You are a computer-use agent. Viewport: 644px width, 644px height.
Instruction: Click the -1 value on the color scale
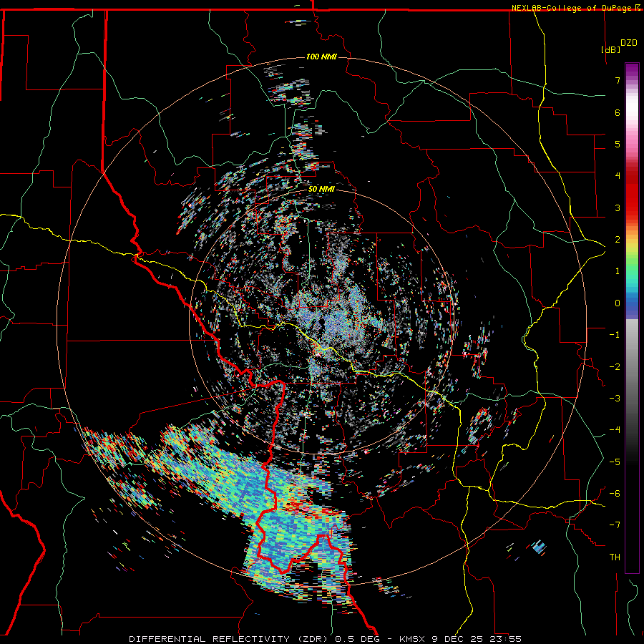615,335
